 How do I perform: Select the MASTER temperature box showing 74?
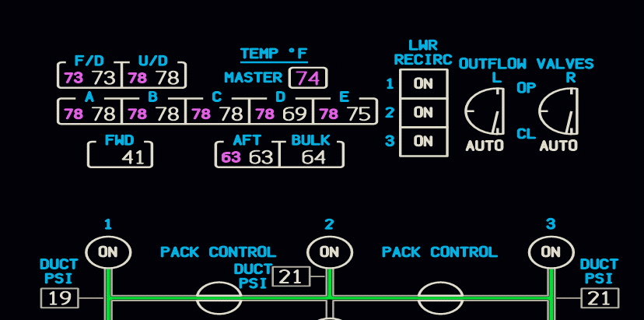pyautogui.click(x=308, y=78)
